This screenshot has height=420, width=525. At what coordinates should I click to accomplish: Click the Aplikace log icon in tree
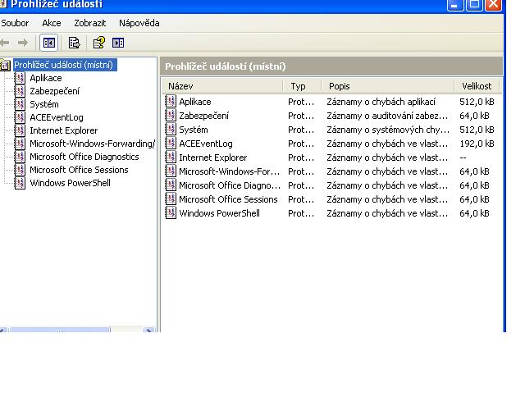point(20,78)
